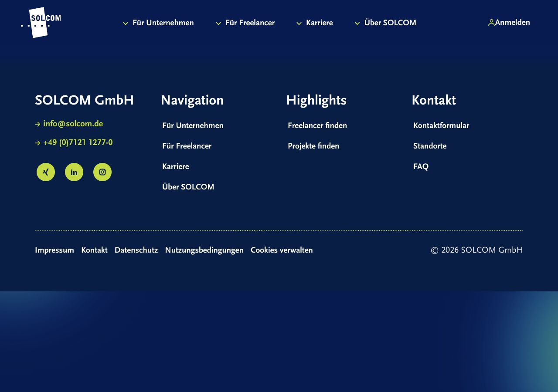The image size is (558, 392).
Task: Click the © 2026 SOLCOM GmbH text
Action: 476,250
